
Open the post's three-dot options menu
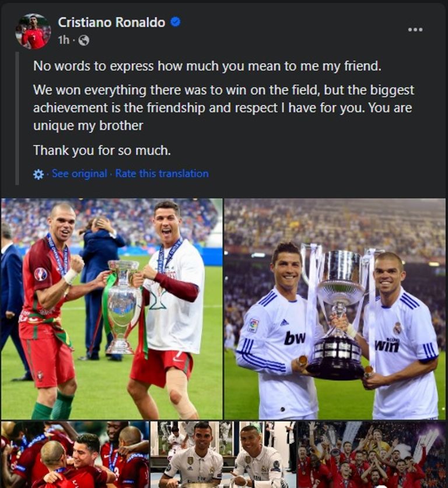(x=415, y=30)
